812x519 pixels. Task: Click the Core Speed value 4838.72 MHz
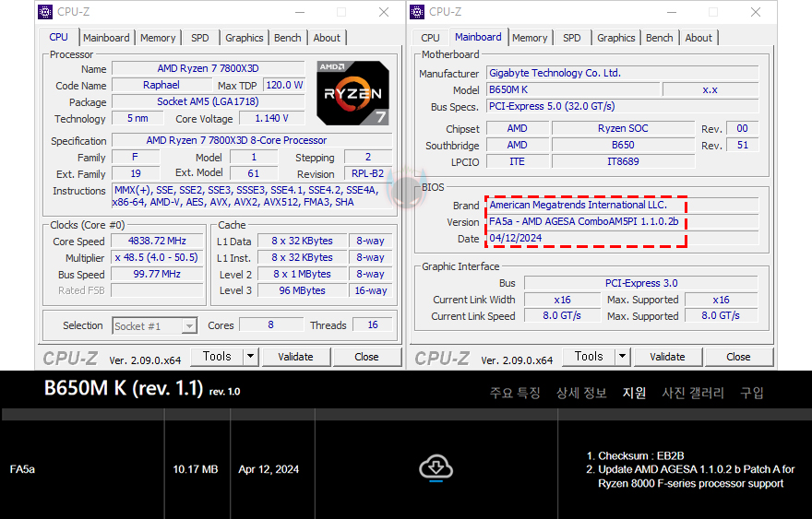pyautogui.click(x=158, y=241)
